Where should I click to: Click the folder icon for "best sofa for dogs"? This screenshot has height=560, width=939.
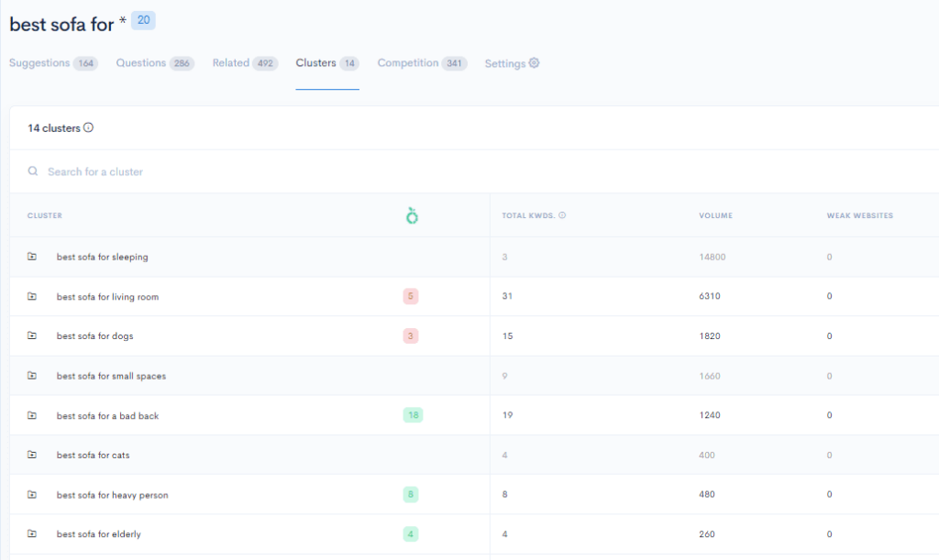coord(33,336)
